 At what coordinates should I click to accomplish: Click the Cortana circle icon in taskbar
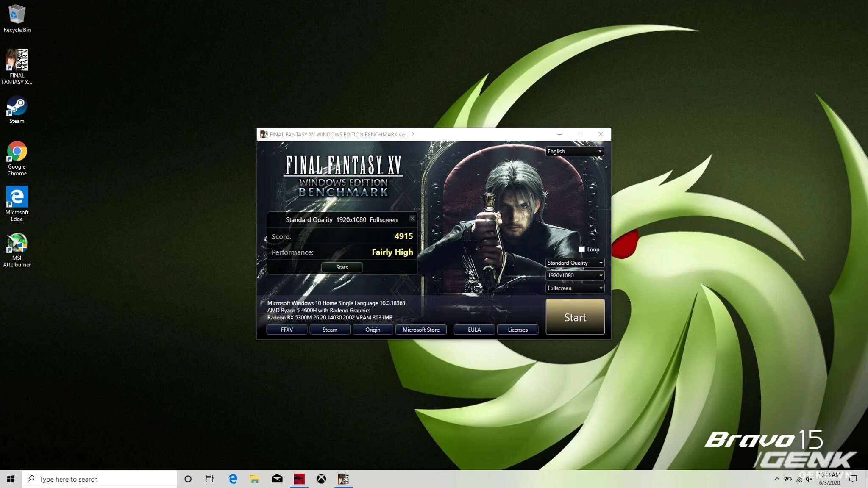[188, 479]
